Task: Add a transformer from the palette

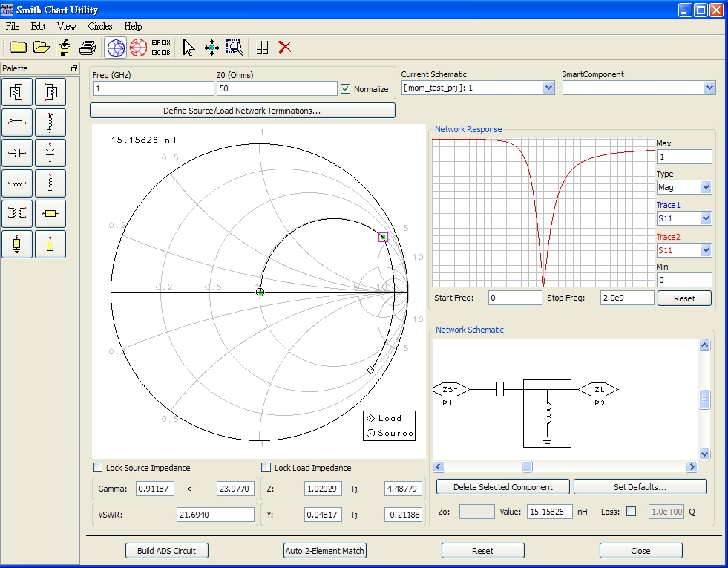Action: pyautogui.click(x=17, y=214)
